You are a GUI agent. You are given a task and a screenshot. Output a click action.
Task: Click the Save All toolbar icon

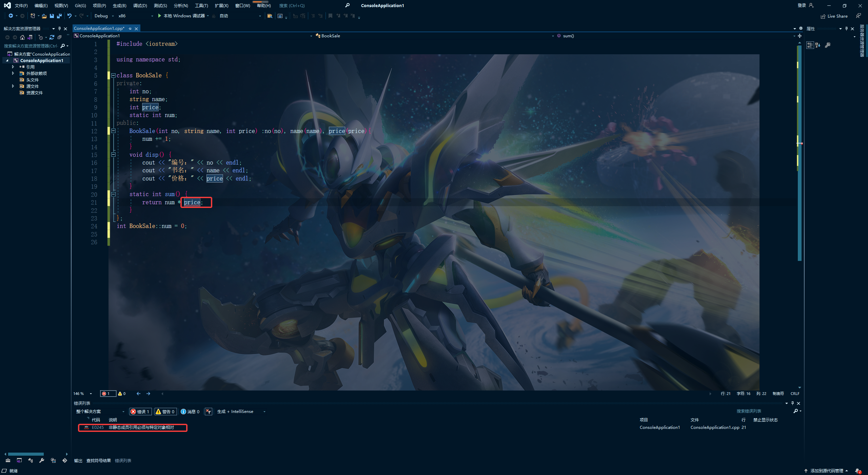tap(59, 16)
